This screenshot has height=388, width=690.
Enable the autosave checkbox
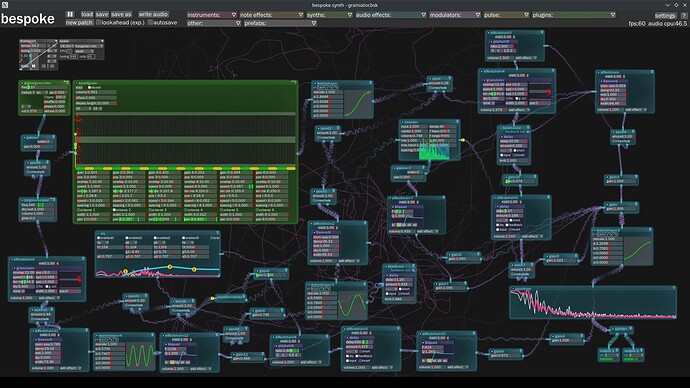tap(150, 22)
